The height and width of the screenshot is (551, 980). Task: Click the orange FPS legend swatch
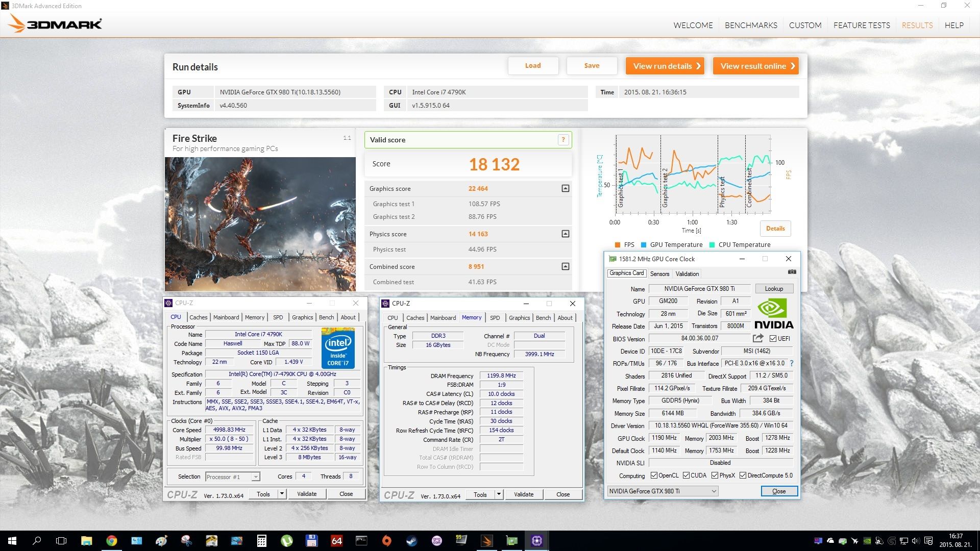[x=618, y=245]
